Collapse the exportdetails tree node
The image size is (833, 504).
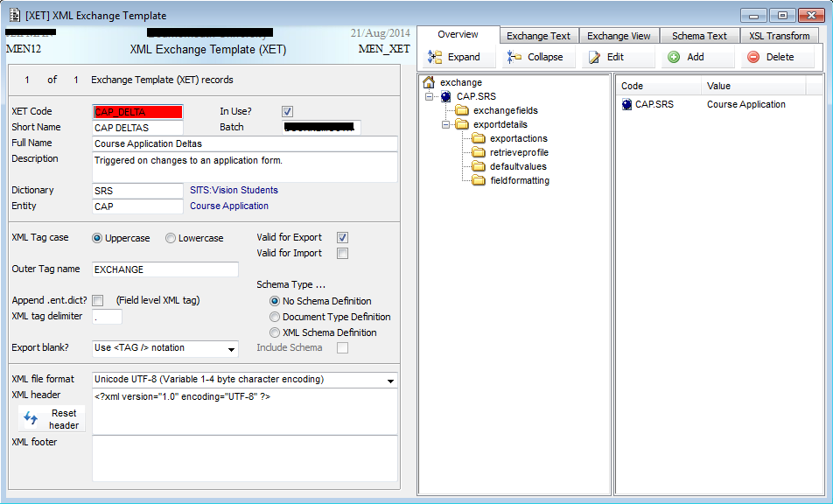click(x=445, y=125)
